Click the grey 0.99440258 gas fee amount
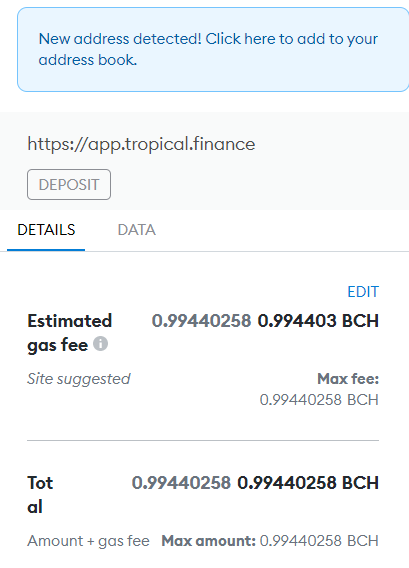Screen dimensions: 409x568 [x=201, y=321]
